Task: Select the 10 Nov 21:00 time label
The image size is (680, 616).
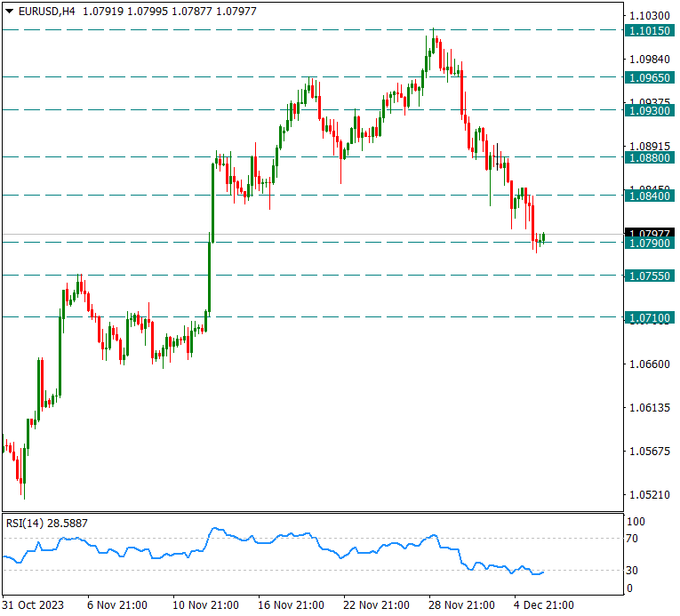Action: pos(205,605)
